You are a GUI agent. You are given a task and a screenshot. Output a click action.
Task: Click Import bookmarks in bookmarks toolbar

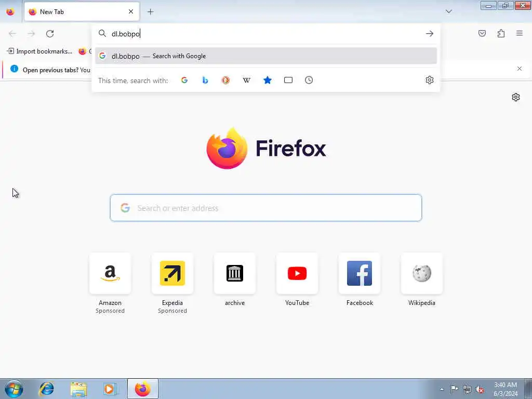click(x=39, y=51)
